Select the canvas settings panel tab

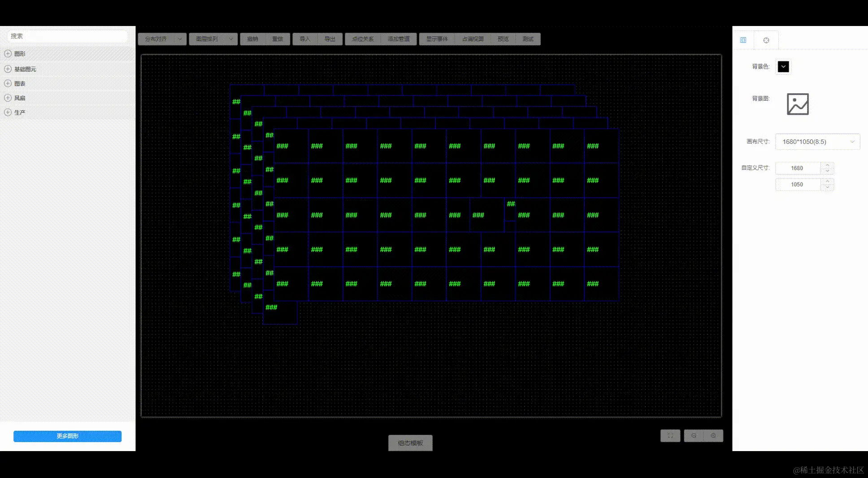coord(743,39)
